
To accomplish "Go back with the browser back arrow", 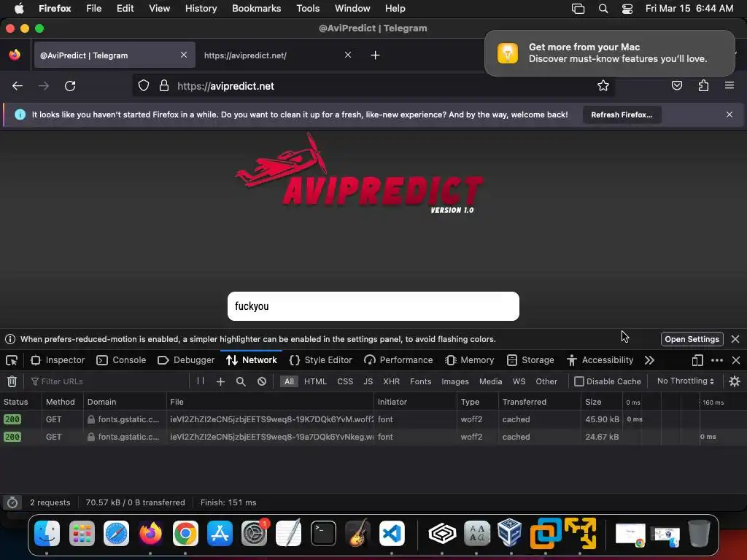I will [18, 86].
